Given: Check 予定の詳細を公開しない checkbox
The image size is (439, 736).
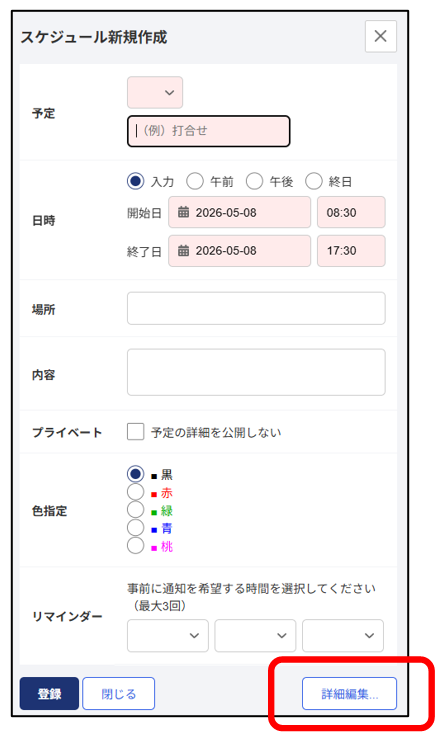Looking at the screenshot, I should coord(135,432).
